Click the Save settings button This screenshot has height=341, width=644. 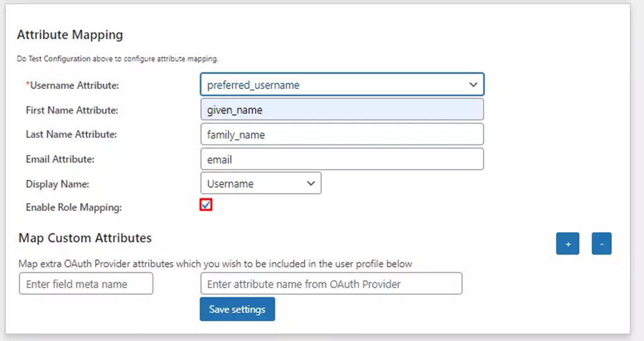point(237,309)
